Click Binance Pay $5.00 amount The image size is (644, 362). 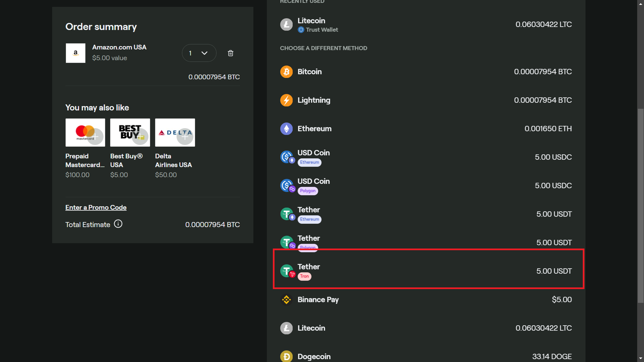point(562,300)
